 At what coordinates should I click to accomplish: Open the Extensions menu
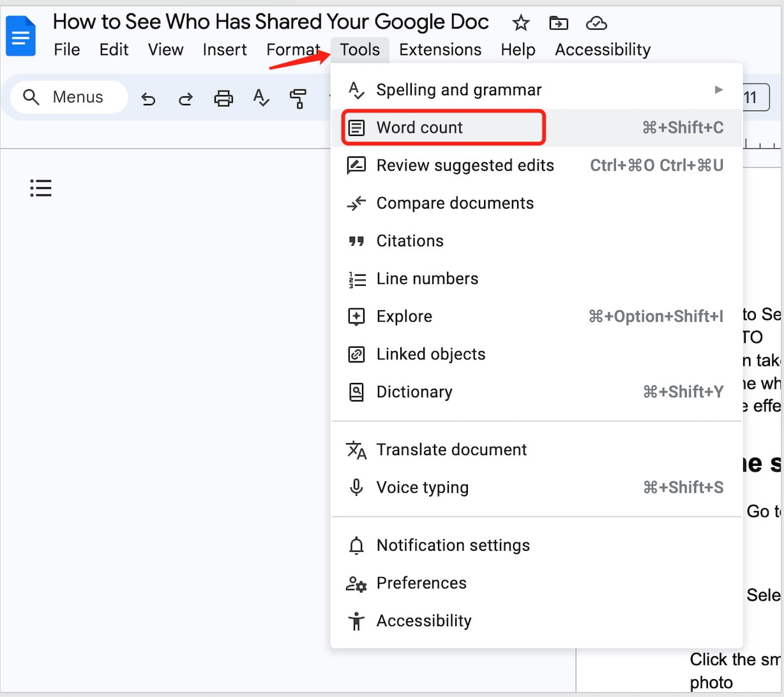tap(440, 50)
